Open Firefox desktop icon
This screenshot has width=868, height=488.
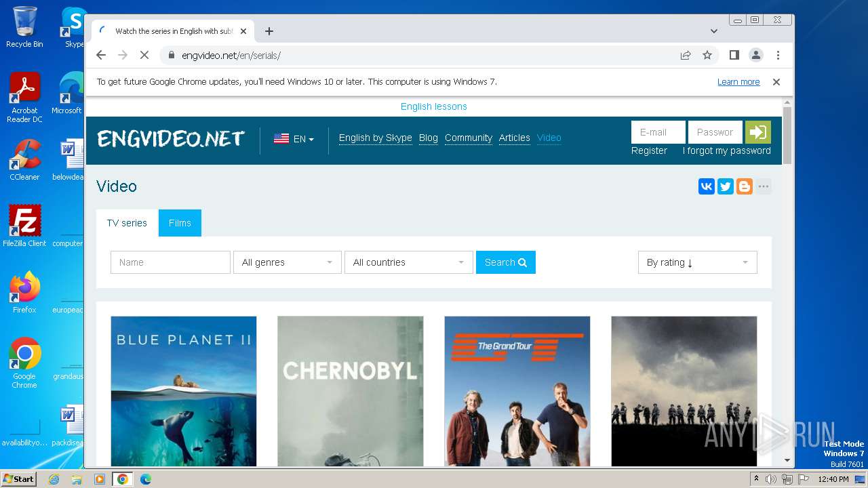[x=24, y=292]
